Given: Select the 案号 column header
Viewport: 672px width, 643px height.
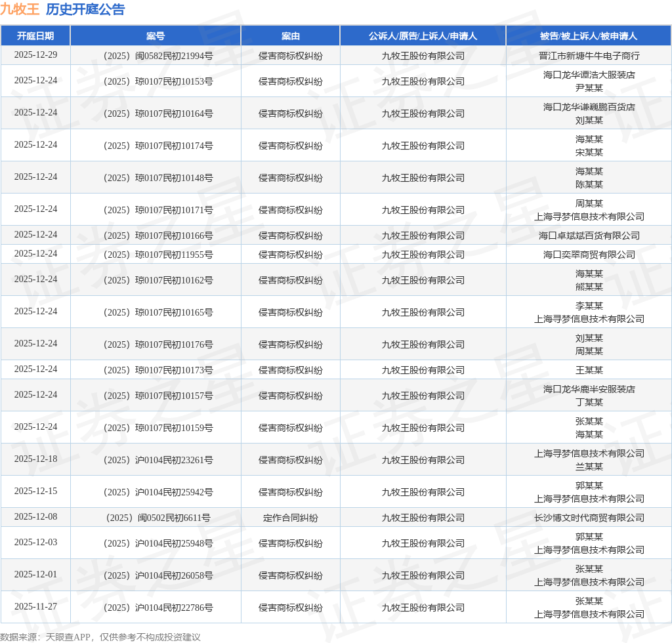Looking at the screenshot, I should tap(156, 36).
